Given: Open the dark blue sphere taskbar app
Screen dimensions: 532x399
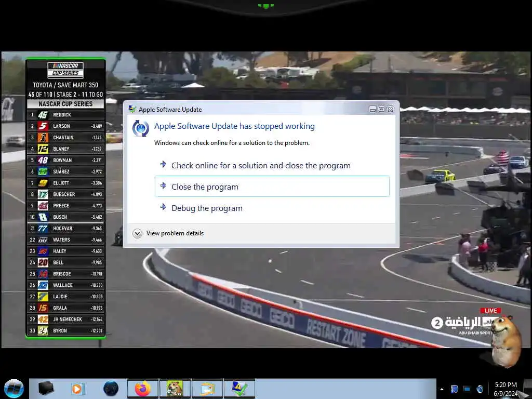Looking at the screenshot, I should (111, 389).
